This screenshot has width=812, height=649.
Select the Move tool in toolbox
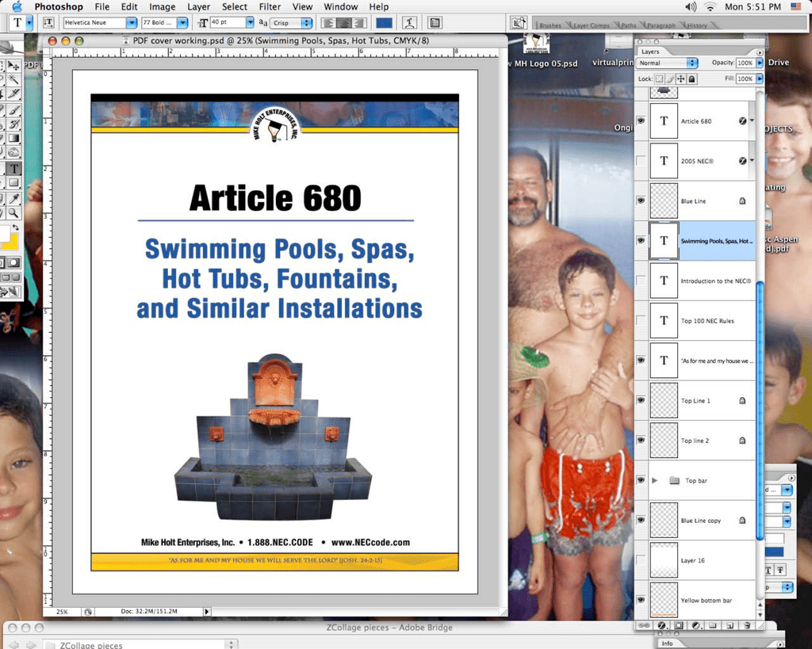tap(13, 66)
